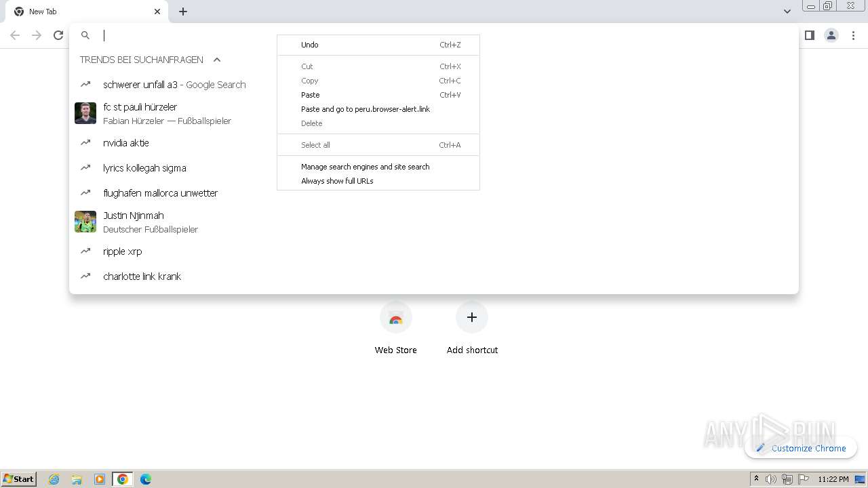Toggle the side panel icon
This screenshot has width=868, height=488.
pos(809,35)
